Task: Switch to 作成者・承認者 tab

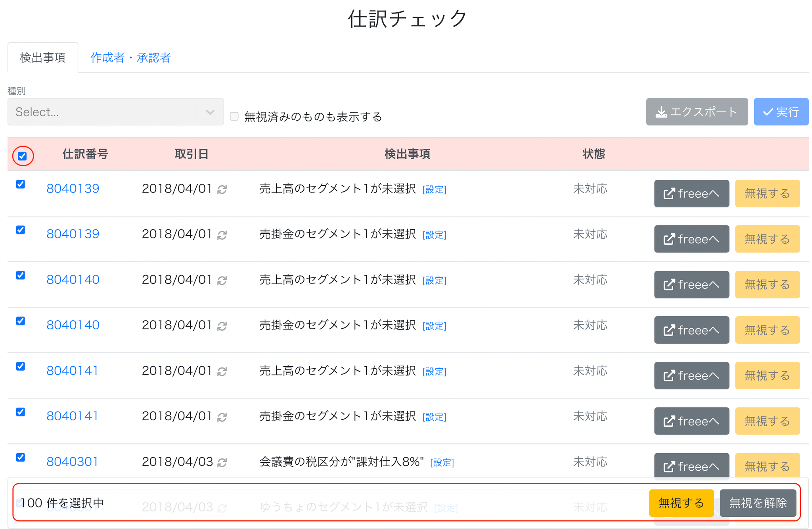Action: pyautogui.click(x=130, y=58)
